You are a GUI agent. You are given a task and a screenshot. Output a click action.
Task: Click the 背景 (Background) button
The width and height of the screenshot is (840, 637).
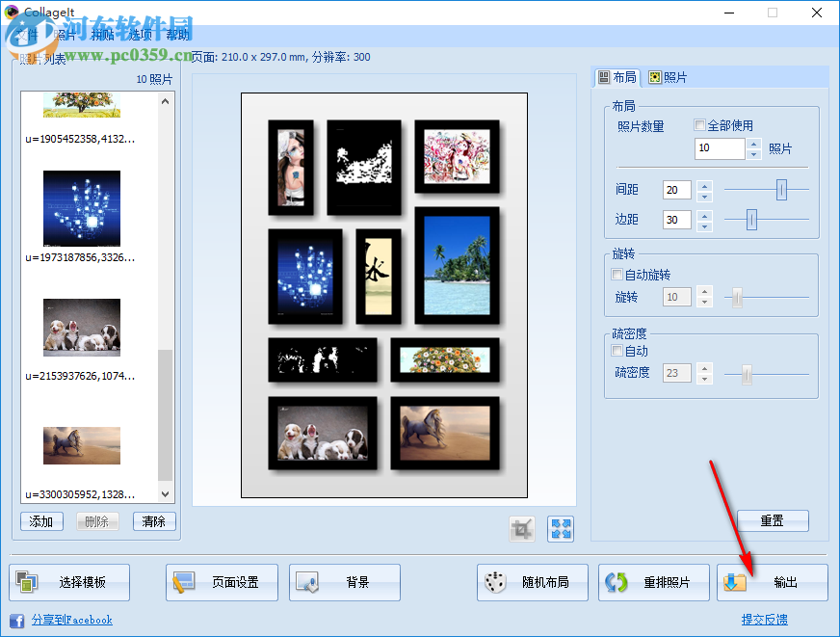[344, 582]
